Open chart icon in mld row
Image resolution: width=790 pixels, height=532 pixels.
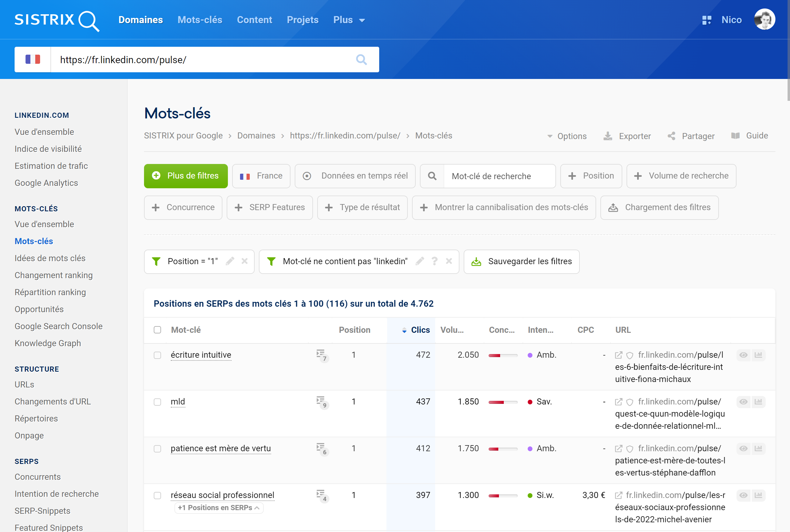coord(758,402)
